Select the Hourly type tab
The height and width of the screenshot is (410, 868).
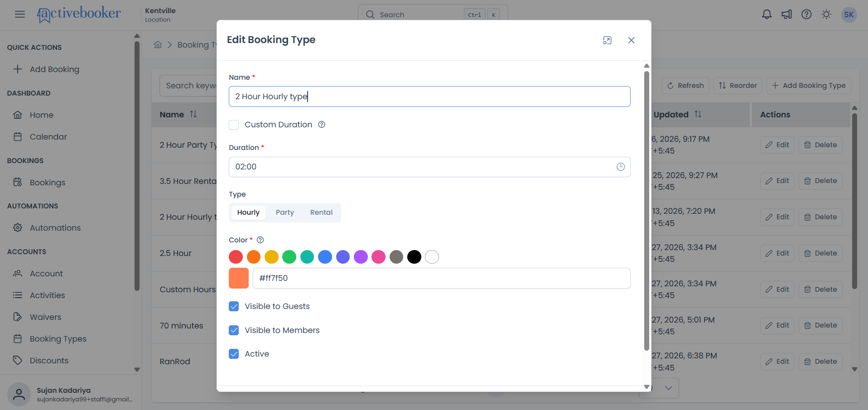[248, 212]
